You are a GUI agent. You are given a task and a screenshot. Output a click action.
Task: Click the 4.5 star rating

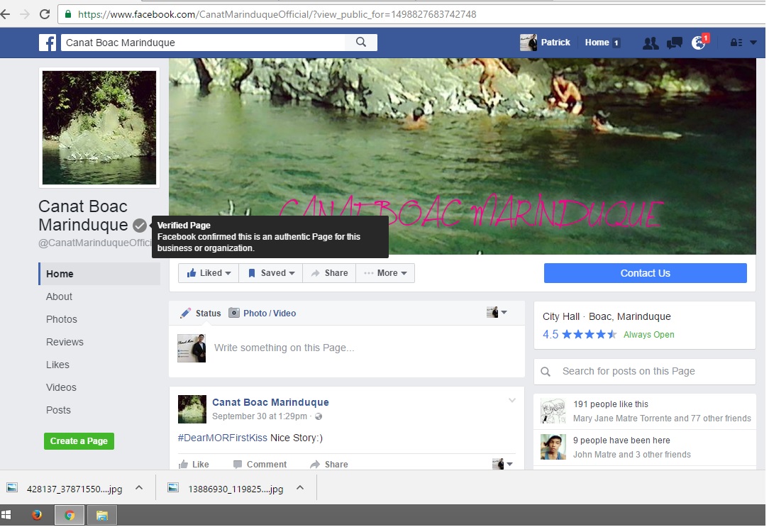pos(580,334)
